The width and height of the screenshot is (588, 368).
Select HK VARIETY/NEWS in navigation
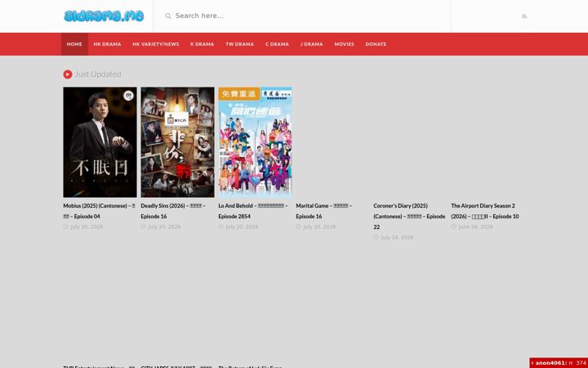[x=156, y=44]
